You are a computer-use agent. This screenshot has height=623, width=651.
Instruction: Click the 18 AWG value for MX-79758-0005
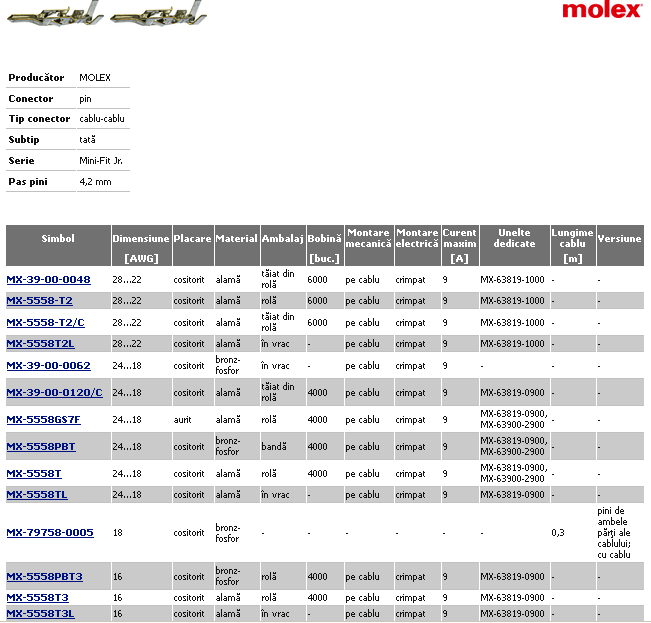(x=118, y=533)
